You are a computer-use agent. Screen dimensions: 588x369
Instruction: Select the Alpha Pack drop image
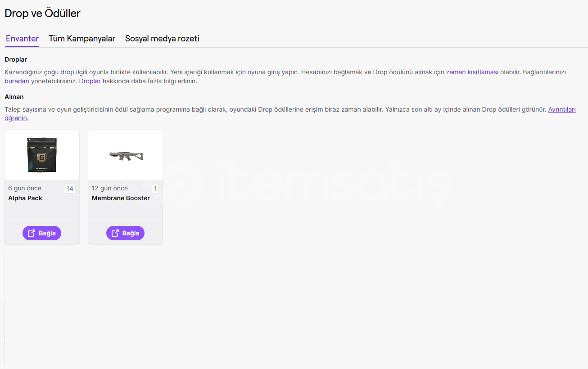click(42, 155)
